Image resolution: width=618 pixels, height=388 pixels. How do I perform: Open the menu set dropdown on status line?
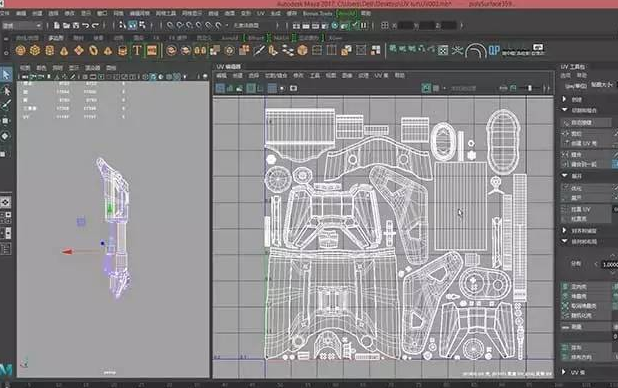(22, 26)
